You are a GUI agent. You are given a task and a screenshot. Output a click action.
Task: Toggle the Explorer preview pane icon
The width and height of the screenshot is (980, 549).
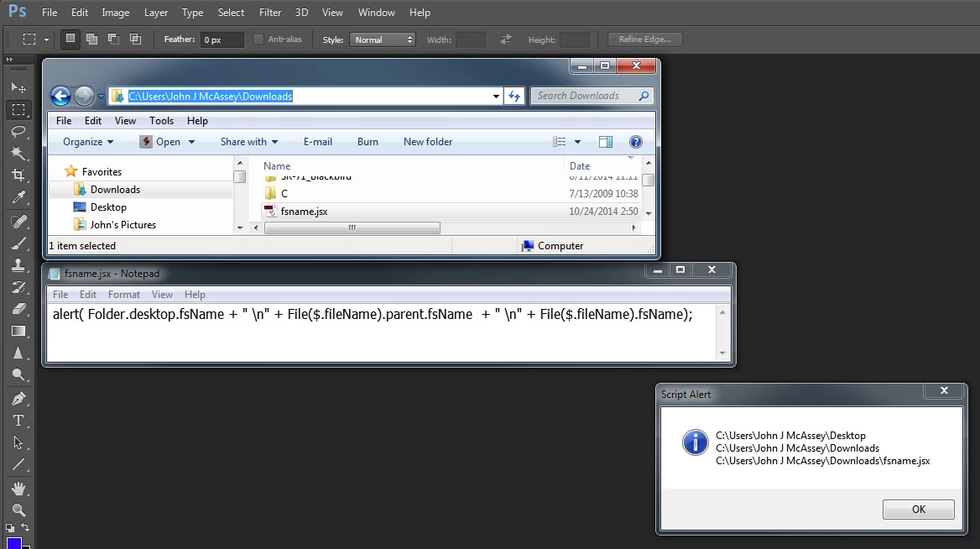point(606,142)
